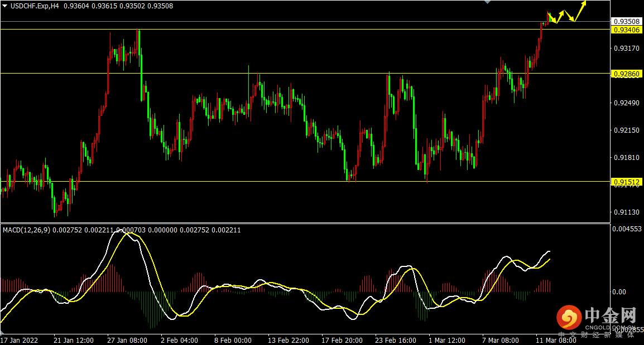The image size is (644, 345).
Task: Click the small corner triangle at bottom left
Action: coord(2,332)
